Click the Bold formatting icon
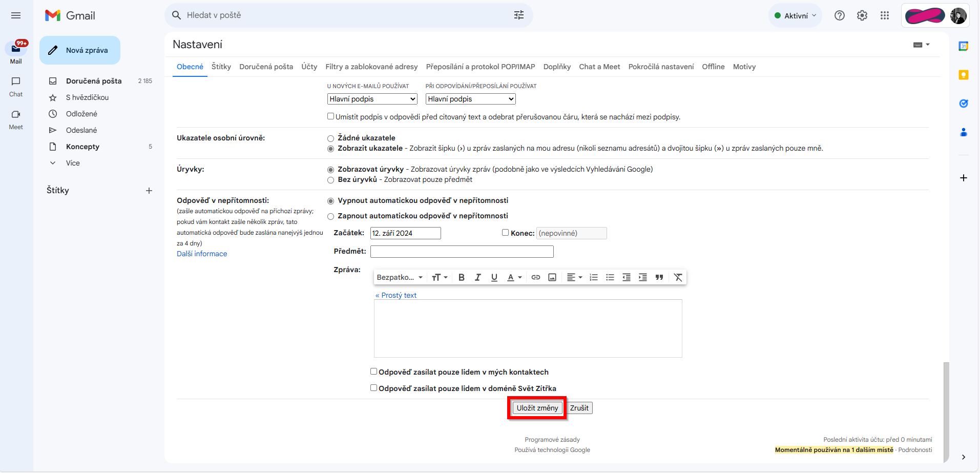The width and height of the screenshot is (980, 473). tap(461, 277)
